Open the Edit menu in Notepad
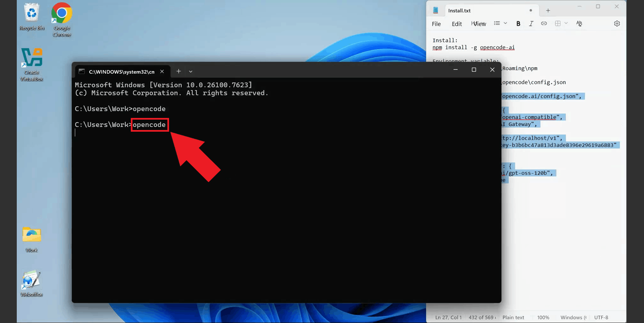Image resolution: width=644 pixels, height=323 pixels. (x=457, y=24)
